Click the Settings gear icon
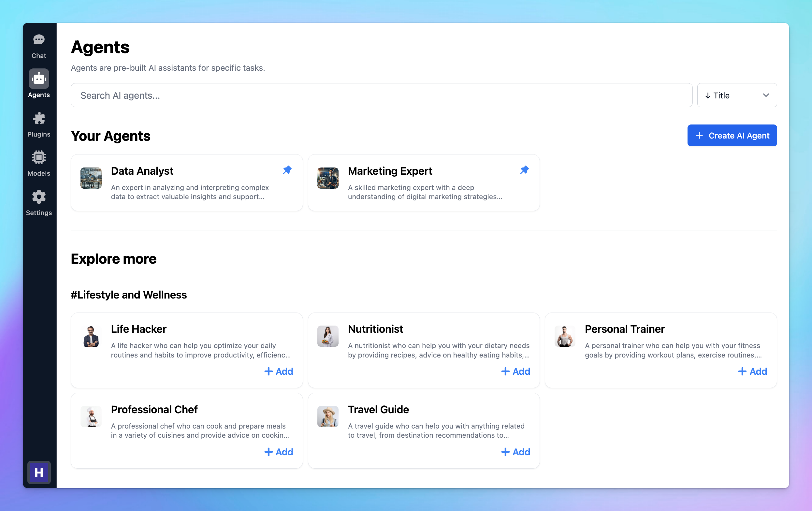This screenshot has height=511, width=812. click(38, 197)
